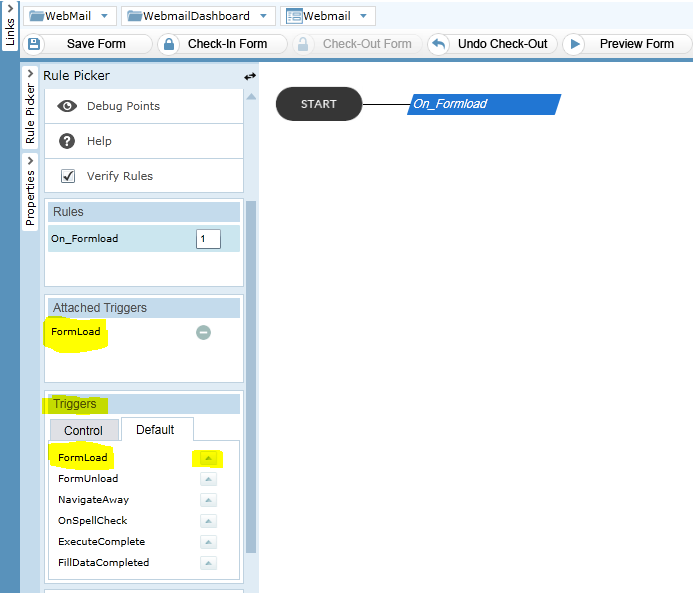Attach the FormUnload trigger using its up arrow
Image resolution: width=693 pixels, height=593 pixels.
[208, 479]
